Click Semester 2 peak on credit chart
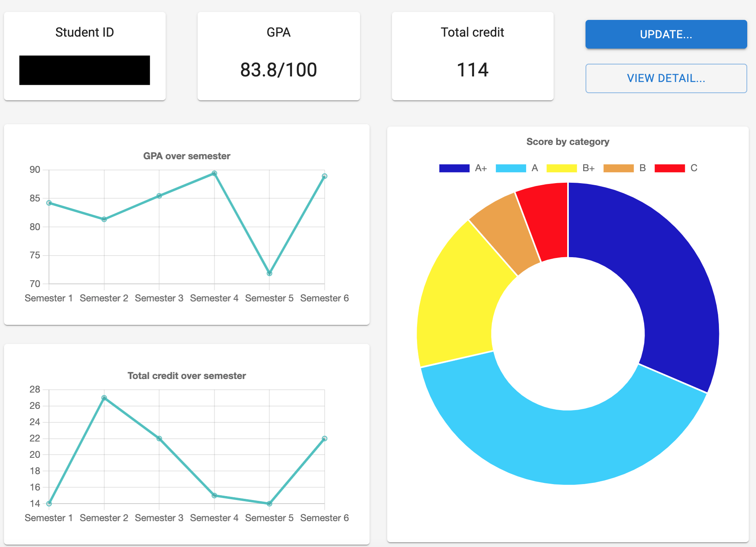Screen dimensions: 756x547 [104, 398]
